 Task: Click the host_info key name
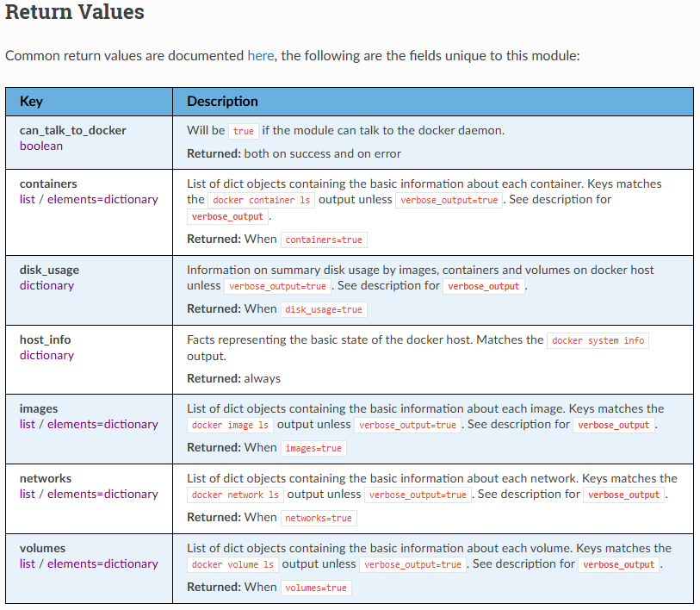point(46,339)
